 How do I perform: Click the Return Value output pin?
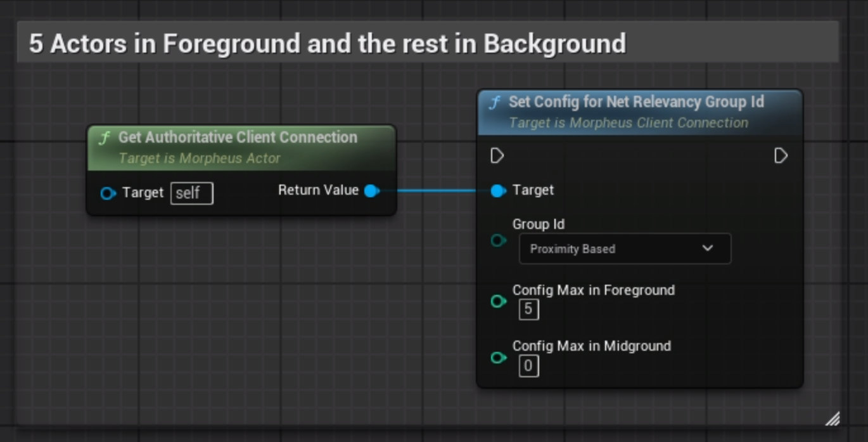coord(372,190)
